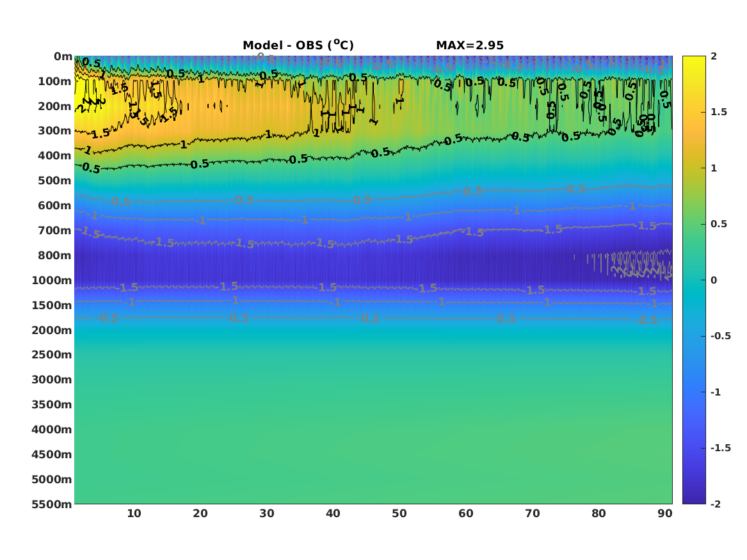
Task: Select the "3000m" y-axis label
Action: click(52, 380)
